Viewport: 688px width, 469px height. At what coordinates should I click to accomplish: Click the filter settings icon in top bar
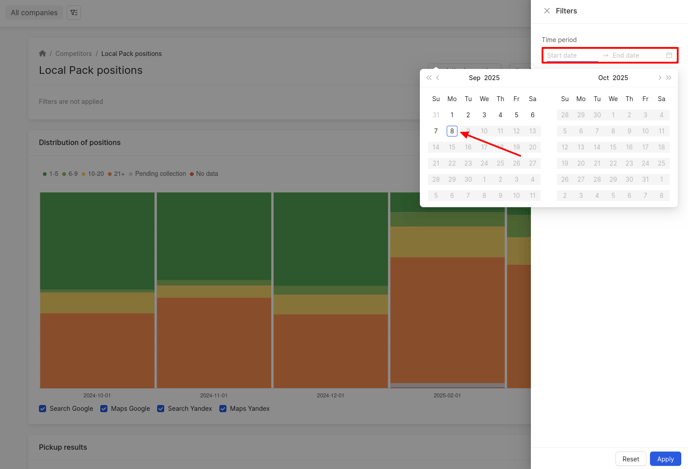click(74, 13)
